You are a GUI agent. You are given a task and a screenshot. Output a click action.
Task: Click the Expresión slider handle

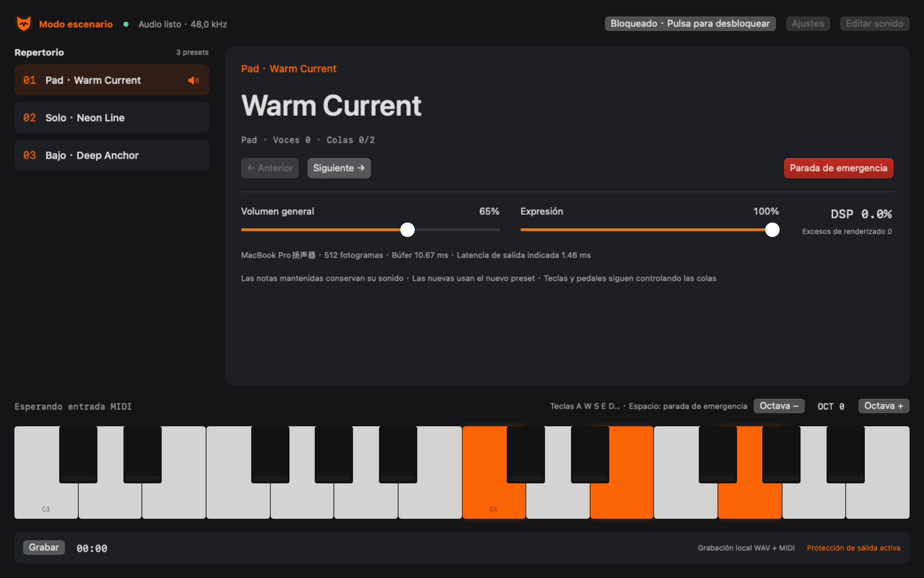(x=772, y=230)
